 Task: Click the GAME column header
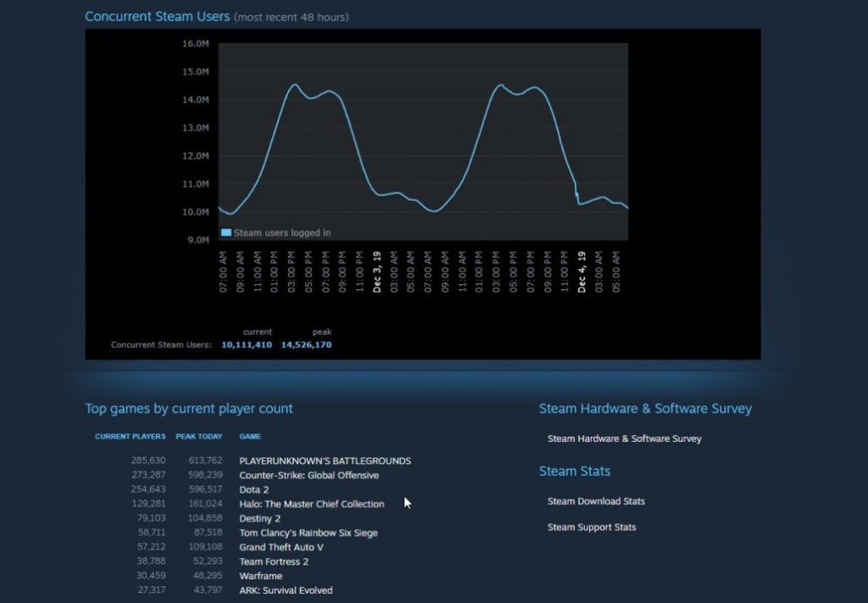[x=249, y=436]
